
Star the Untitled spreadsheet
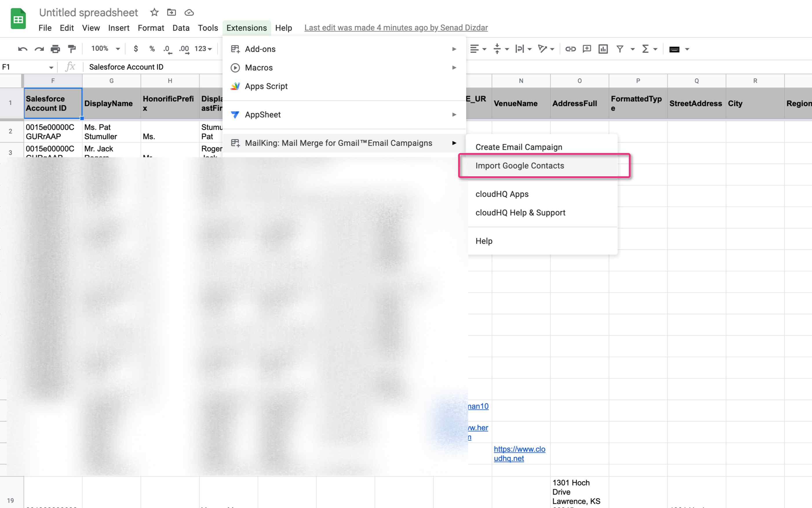click(154, 12)
